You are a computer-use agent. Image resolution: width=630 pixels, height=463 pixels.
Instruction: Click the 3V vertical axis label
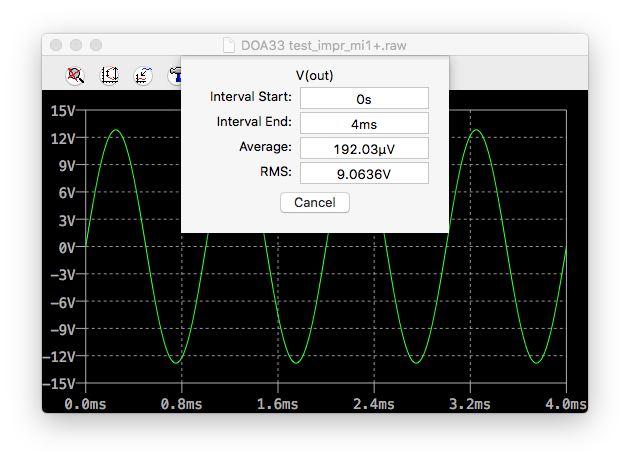click(x=67, y=221)
